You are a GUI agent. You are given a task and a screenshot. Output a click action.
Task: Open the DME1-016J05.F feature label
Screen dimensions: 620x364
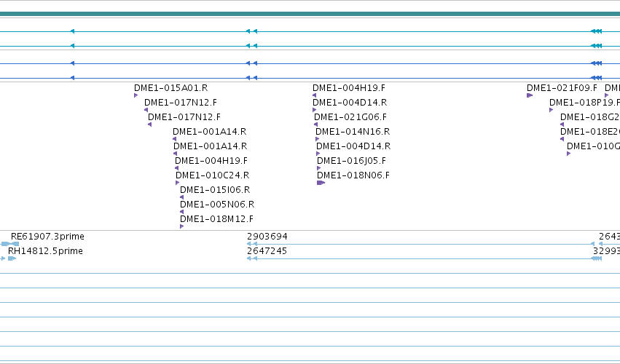pos(351,161)
